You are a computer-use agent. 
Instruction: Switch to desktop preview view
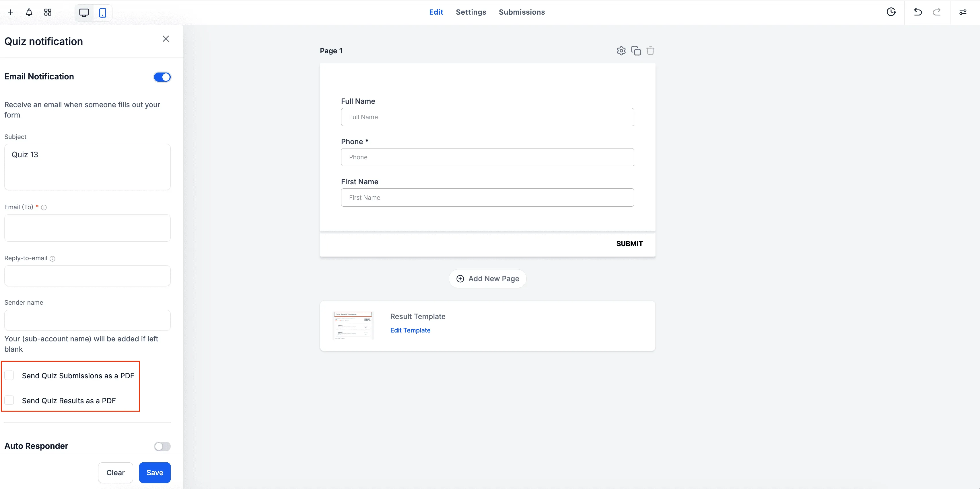tap(84, 13)
